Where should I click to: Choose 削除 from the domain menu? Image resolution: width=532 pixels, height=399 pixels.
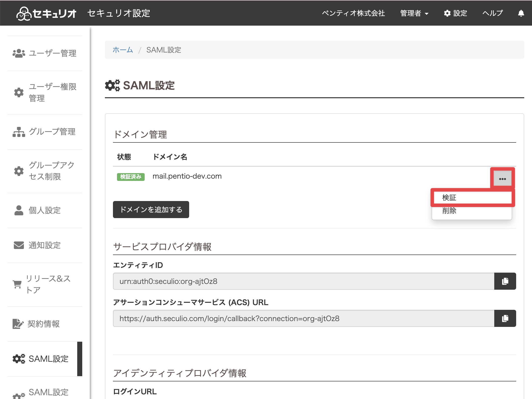pyautogui.click(x=472, y=211)
